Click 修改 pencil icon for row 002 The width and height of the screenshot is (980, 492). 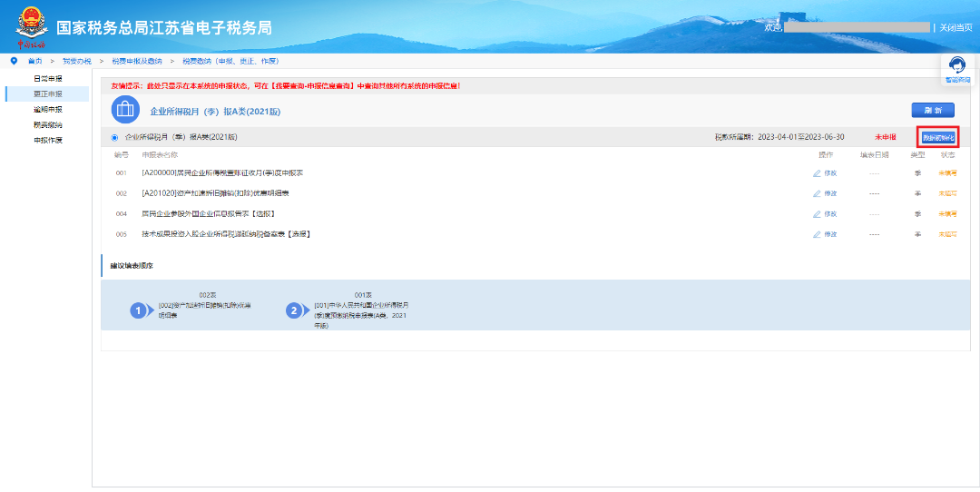tap(817, 193)
